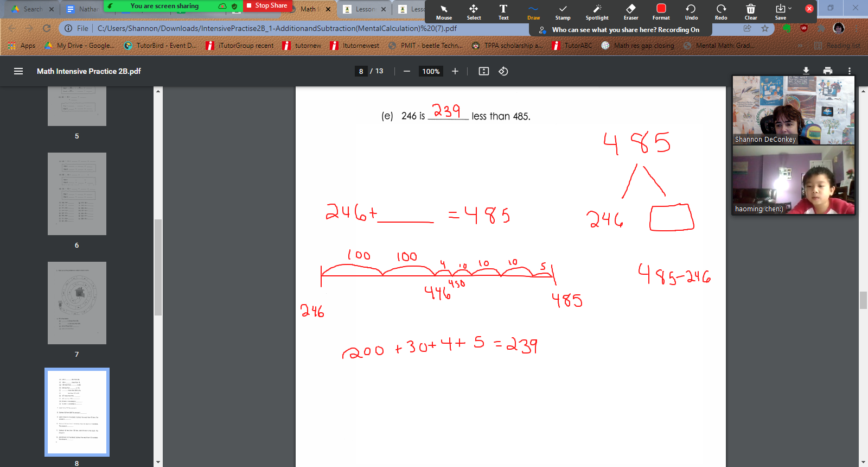Switch to the Search browser tab
868x467 pixels.
pyautogui.click(x=27, y=9)
